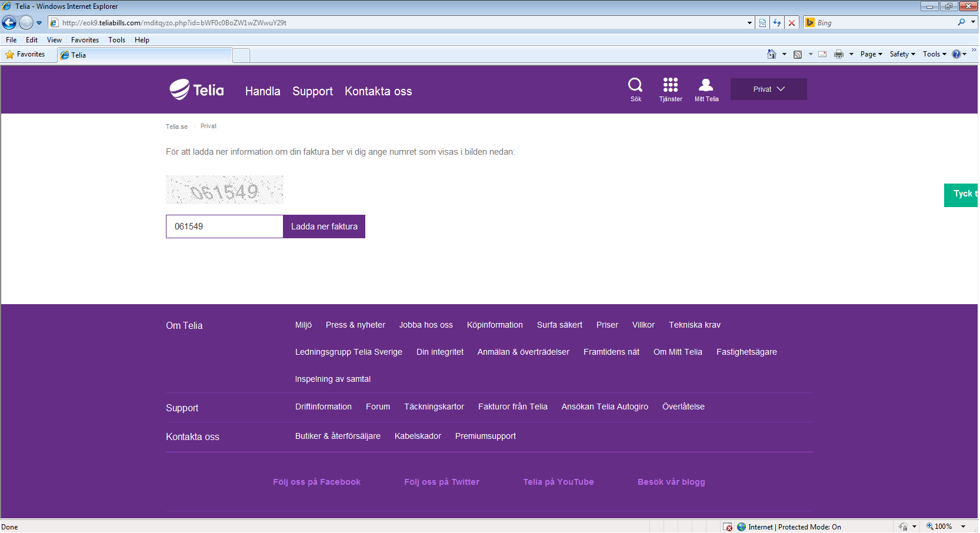
Task: Click the Refresh icon in address bar
Action: point(777,23)
